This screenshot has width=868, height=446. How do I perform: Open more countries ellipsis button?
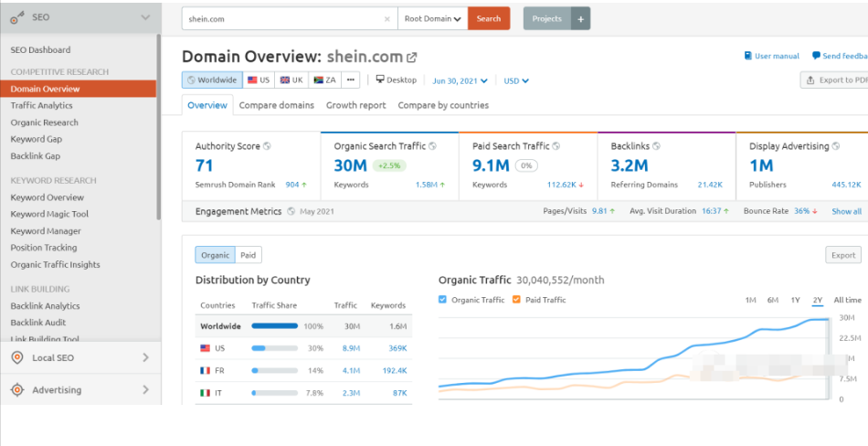[351, 80]
